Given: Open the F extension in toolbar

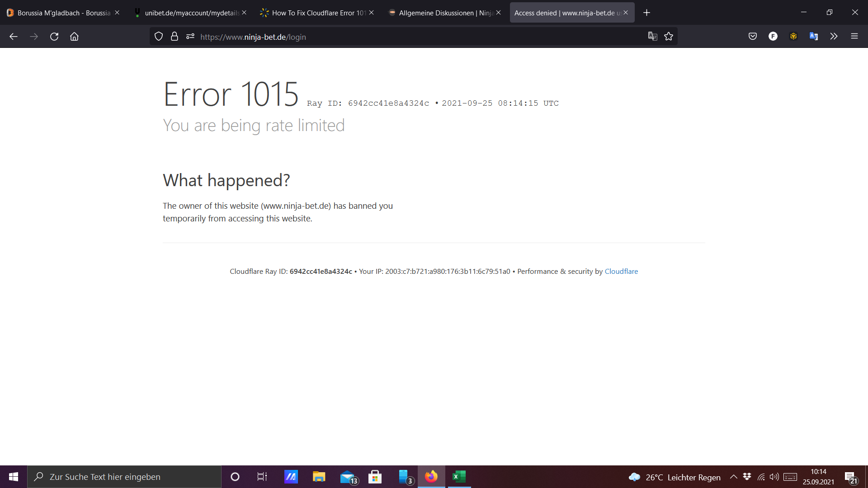Looking at the screenshot, I should pyautogui.click(x=773, y=37).
